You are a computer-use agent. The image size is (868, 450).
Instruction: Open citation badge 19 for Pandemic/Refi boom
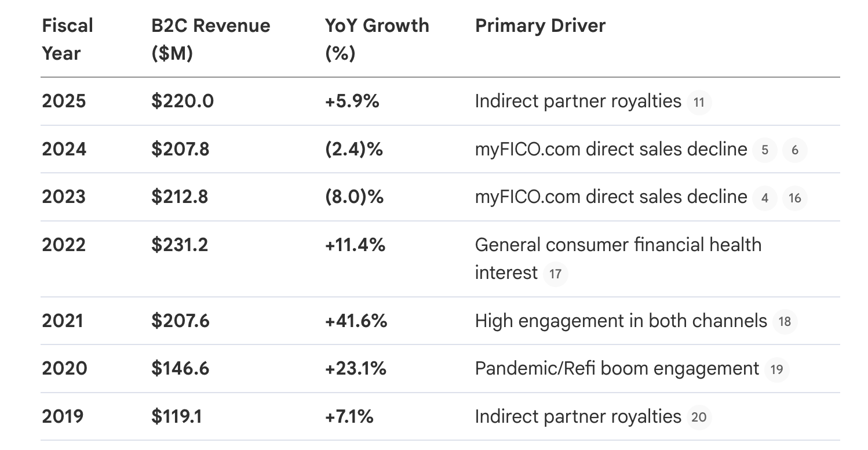pos(777,369)
